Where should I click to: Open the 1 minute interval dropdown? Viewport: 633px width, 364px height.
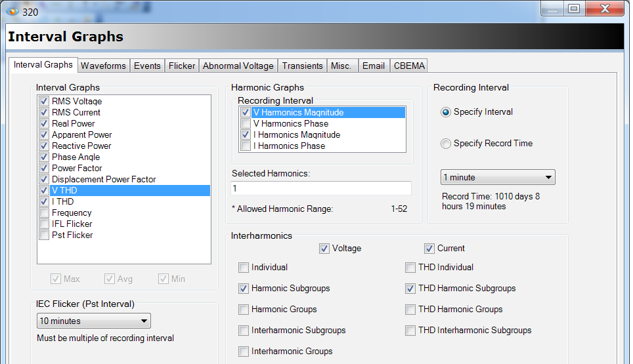click(x=498, y=177)
